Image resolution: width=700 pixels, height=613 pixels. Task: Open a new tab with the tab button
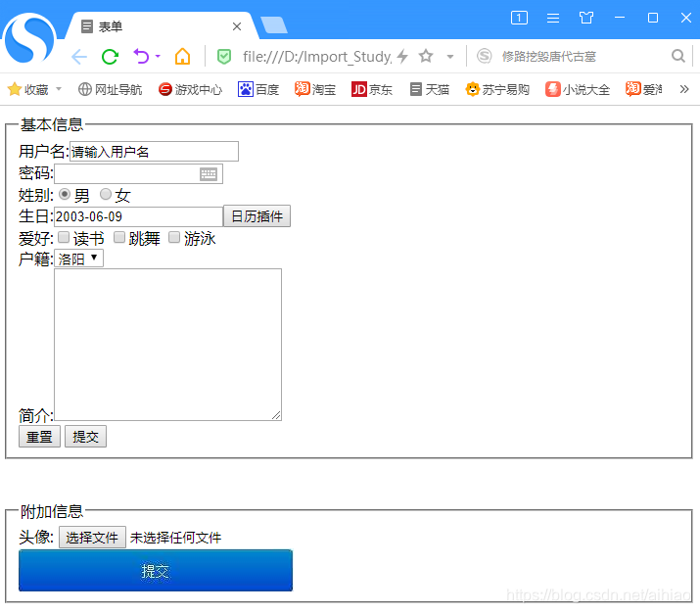click(x=274, y=25)
